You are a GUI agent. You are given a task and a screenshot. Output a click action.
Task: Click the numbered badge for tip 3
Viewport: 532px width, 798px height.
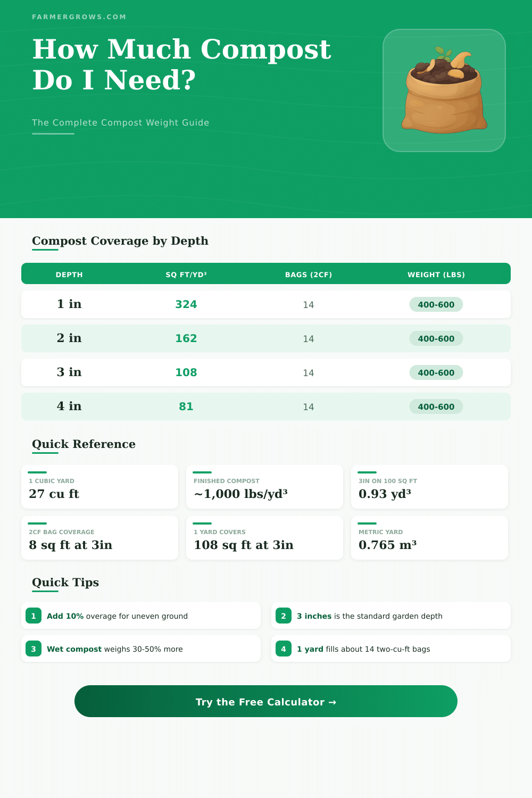[x=34, y=649]
